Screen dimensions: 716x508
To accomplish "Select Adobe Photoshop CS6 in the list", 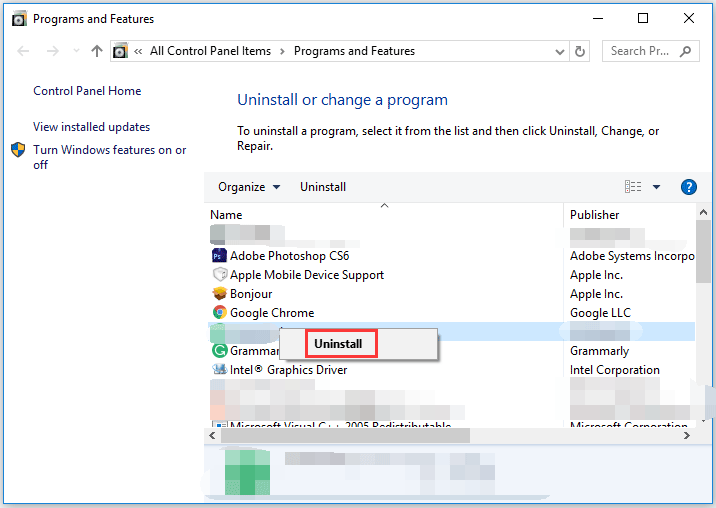I will (290, 256).
